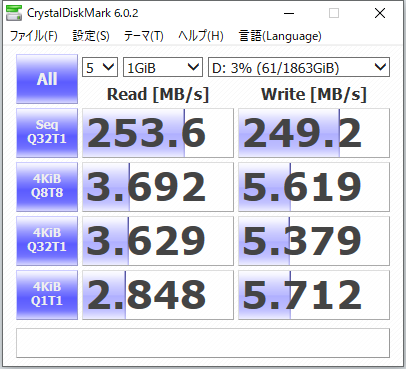Viewport: 406px width, 369px height.
Task: Select the Seq read result 253.6
Action: pos(158,133)
